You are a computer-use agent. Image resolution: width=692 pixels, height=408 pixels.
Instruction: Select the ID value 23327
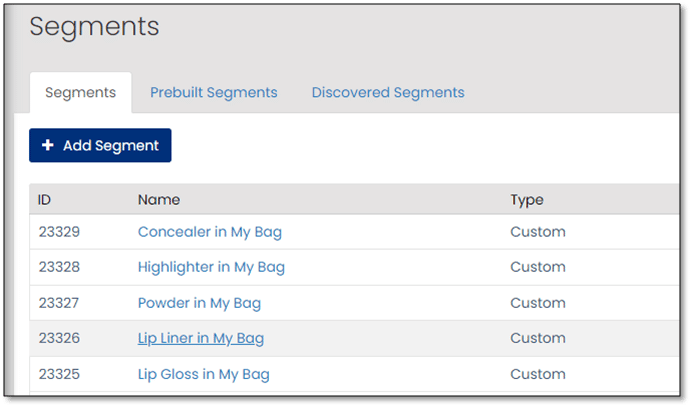pos(58,303)
